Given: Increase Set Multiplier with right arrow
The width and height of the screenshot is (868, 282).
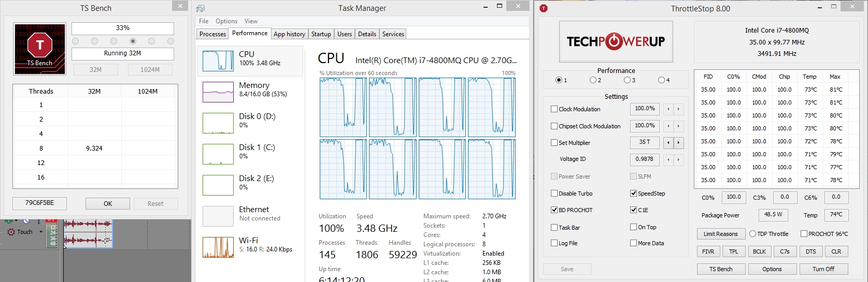Looking at the screenshot, I should tap(678, 142).
